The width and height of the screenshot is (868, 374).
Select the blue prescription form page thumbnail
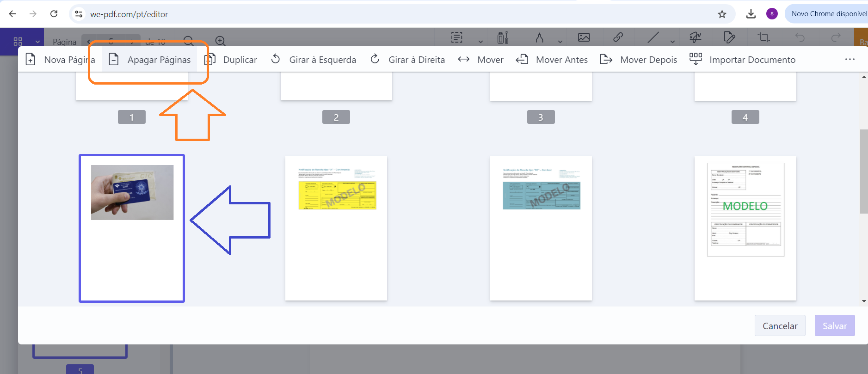541,228
